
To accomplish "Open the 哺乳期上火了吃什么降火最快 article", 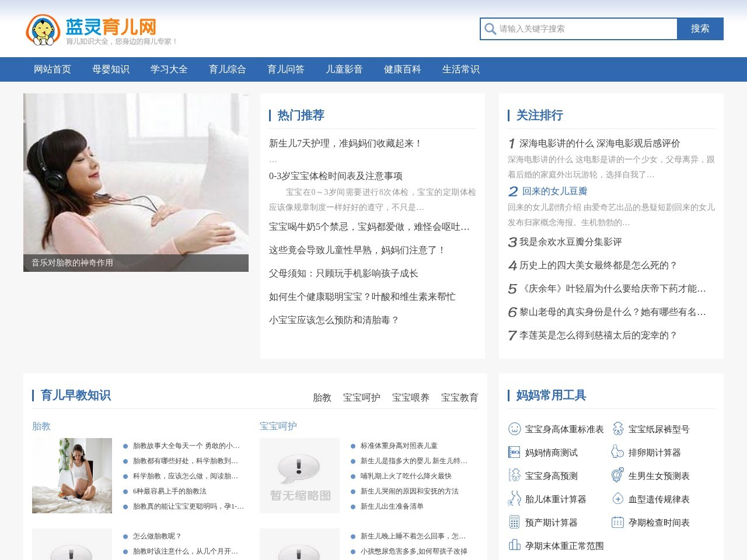I will click(406, 476).
